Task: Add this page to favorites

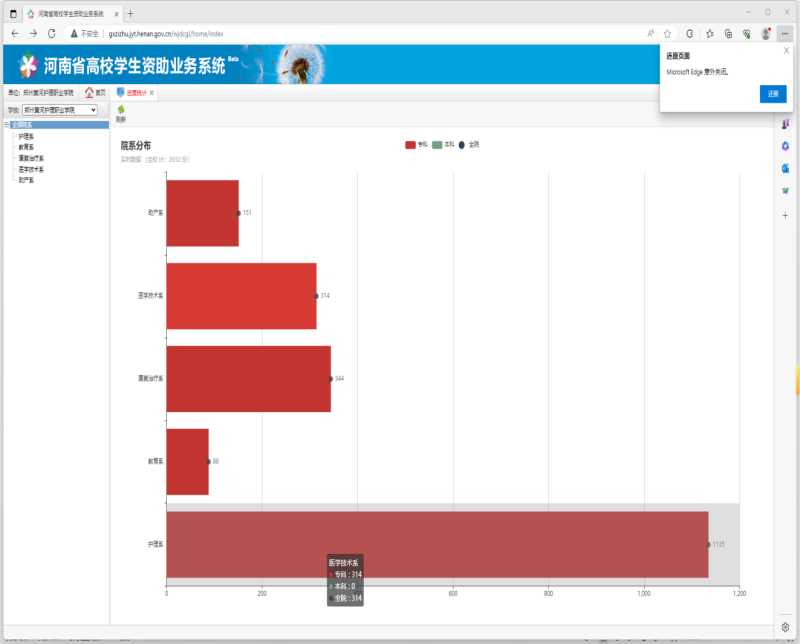Action: [667, 33]
